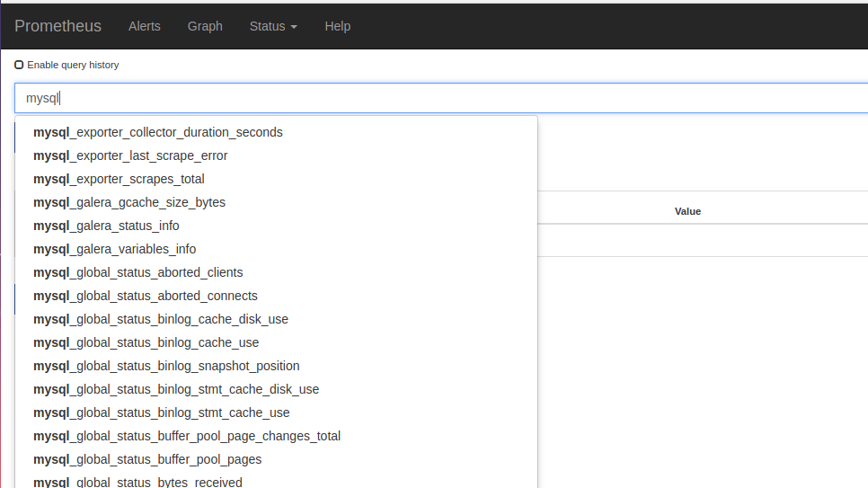Go to the Graph page

(x=205, y=26)
